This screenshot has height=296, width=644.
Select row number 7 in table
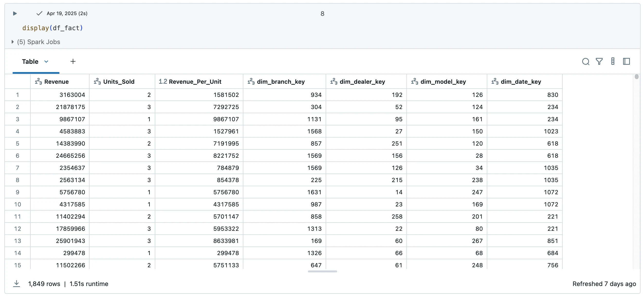coord(18,168)
